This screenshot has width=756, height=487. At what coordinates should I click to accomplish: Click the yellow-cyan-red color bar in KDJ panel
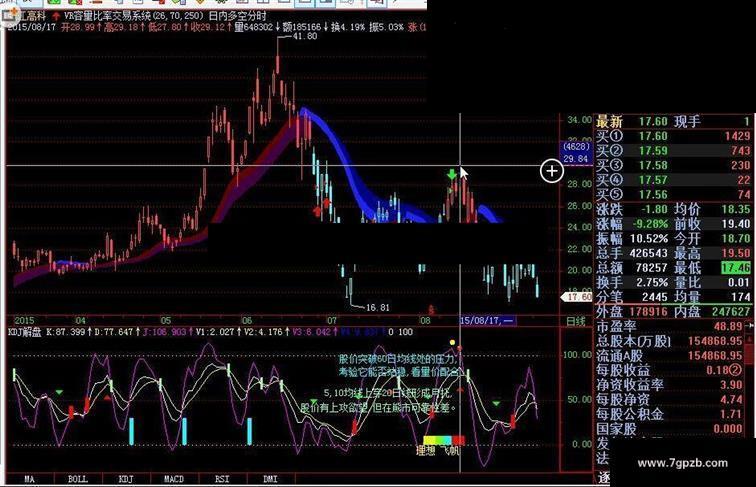[444, 440]
